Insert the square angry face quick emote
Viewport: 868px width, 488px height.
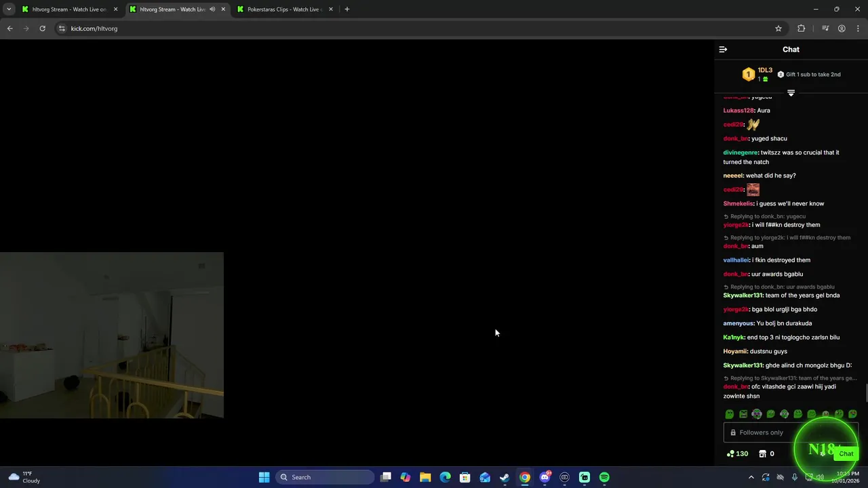tap(743, 414)
